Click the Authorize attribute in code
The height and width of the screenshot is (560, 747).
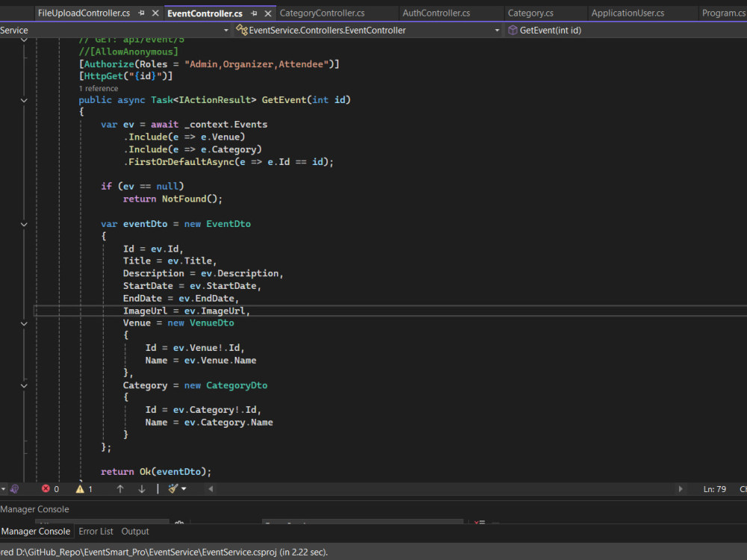point(109,64)
